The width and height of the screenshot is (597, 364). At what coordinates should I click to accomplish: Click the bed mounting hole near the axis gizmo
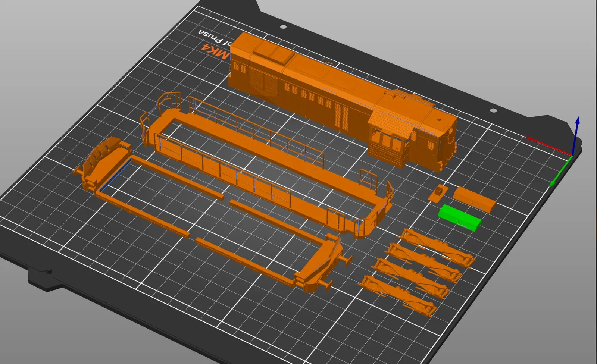pos(493,110)
